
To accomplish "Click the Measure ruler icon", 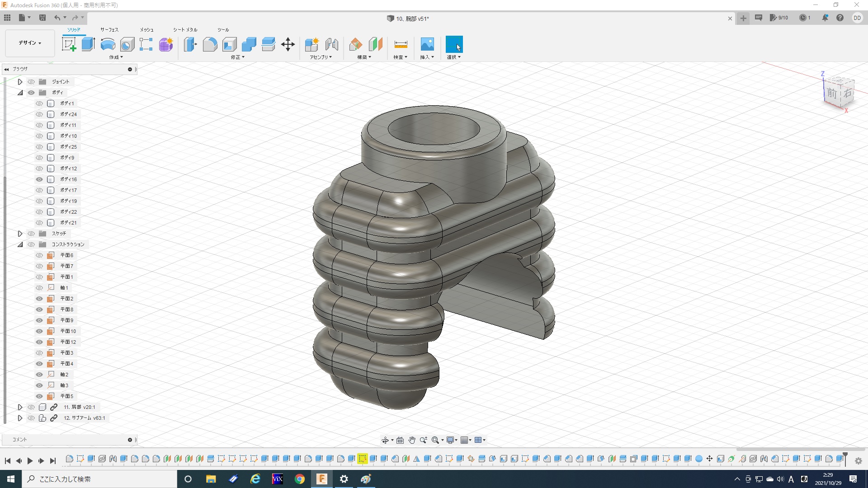I will tap(401, 44).
